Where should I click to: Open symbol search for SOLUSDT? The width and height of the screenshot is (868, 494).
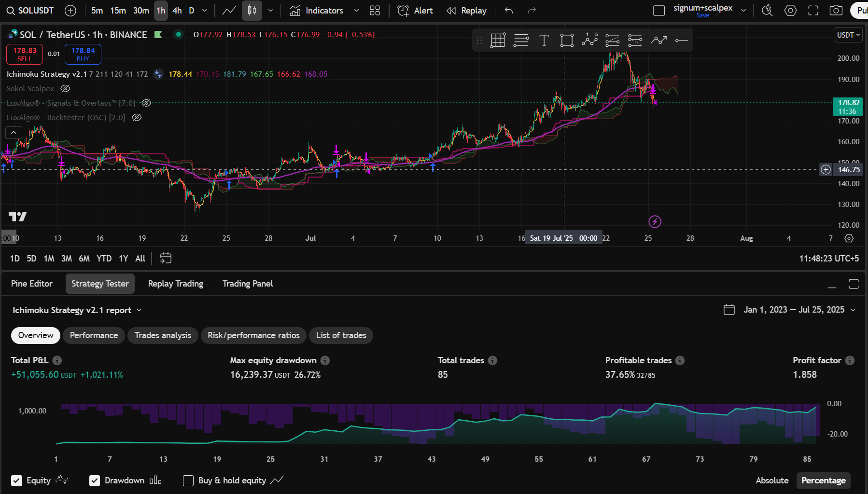30,11
